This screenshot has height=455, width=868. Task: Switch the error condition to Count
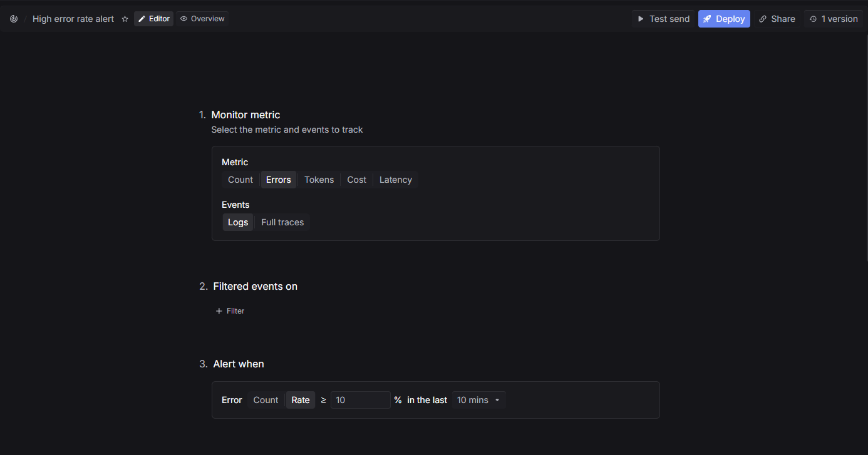coord(266,400)
